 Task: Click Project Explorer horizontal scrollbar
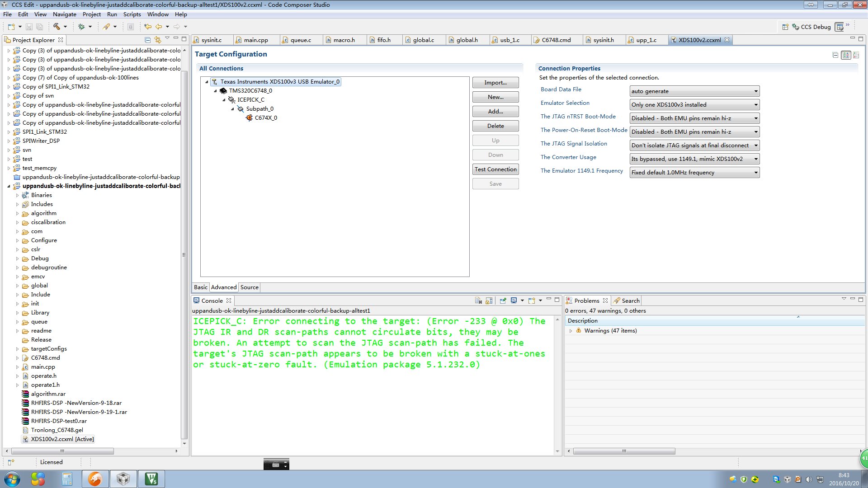pos(62,451)
